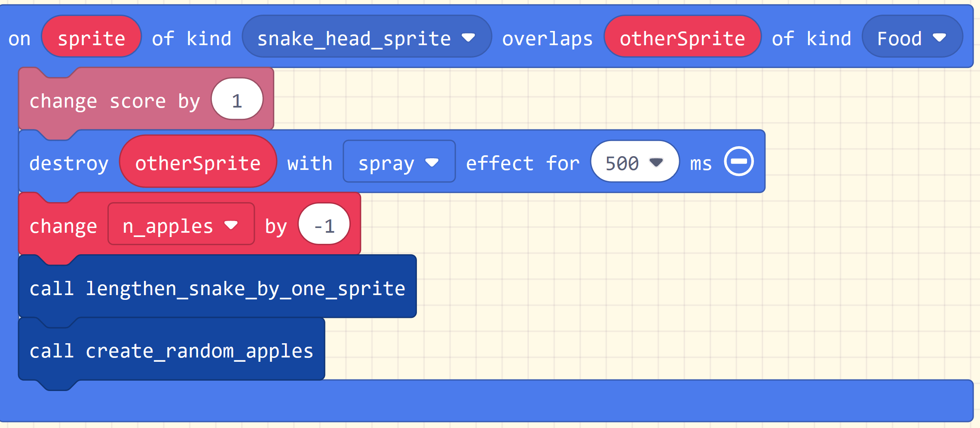Click the 'effect for' text in destroy block
Image resolution: width=980 pixels, height=428 pixels.
[x=523, y=164]
